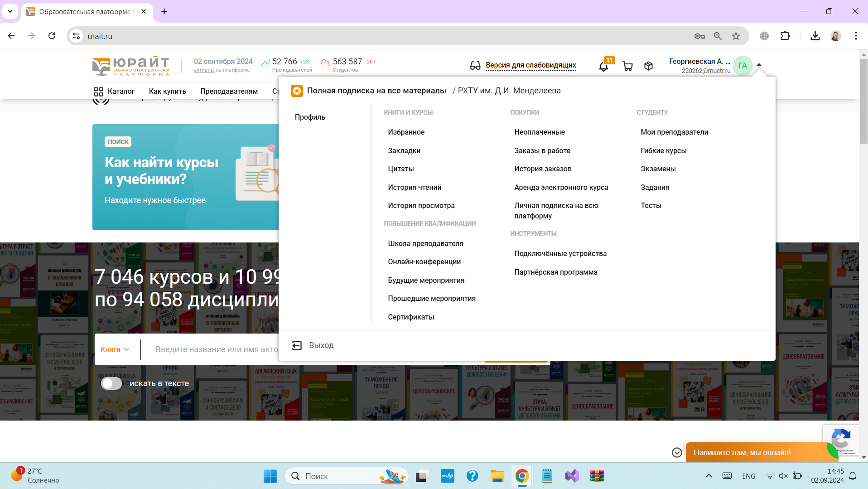Viewport: 868px width, 489px height.
Task: Open Избранное
Action: 406,132
